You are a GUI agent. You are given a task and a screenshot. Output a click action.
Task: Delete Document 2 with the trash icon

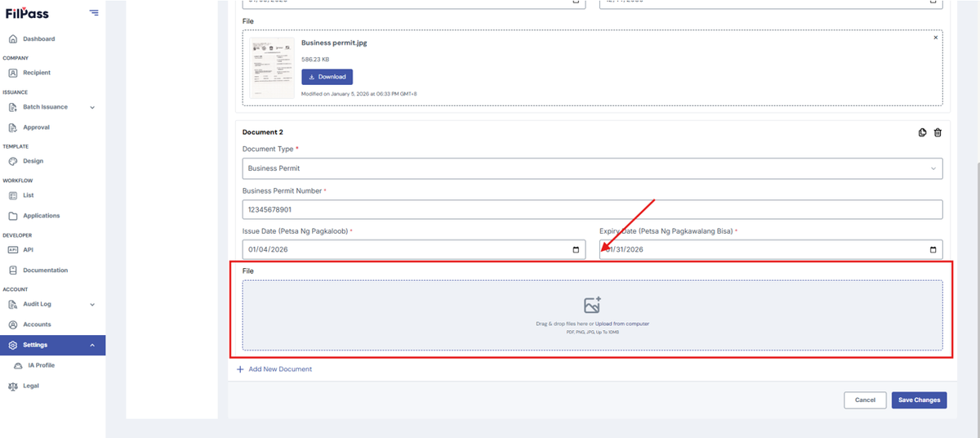pyautogui.click(x=938, y=132)
